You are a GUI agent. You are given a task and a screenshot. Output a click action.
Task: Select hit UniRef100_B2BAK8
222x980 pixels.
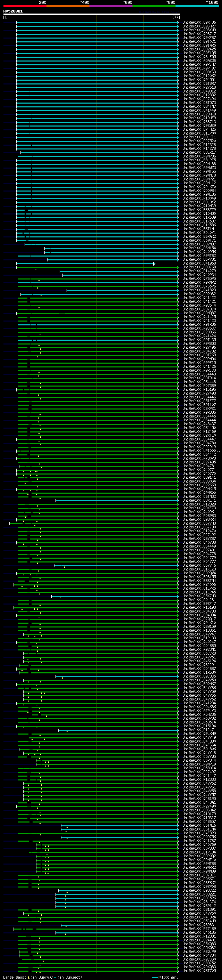(199, 114)
